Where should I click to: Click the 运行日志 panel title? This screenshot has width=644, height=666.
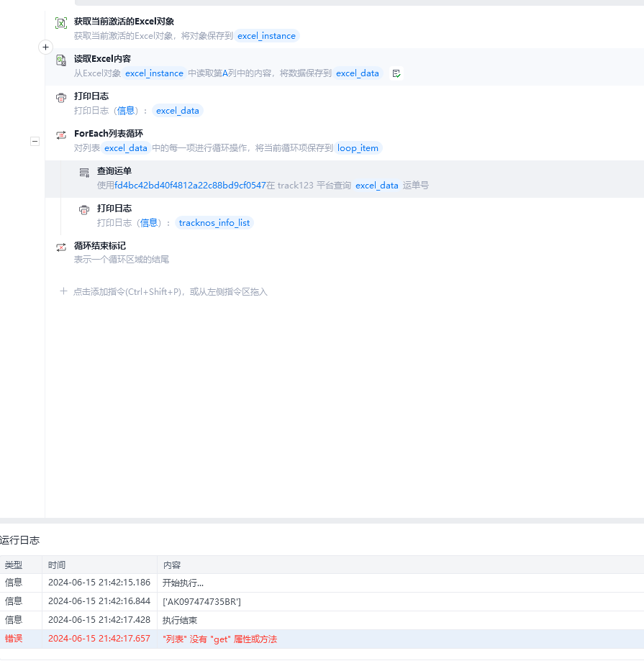pyautogui.click(x=19, y=540)
